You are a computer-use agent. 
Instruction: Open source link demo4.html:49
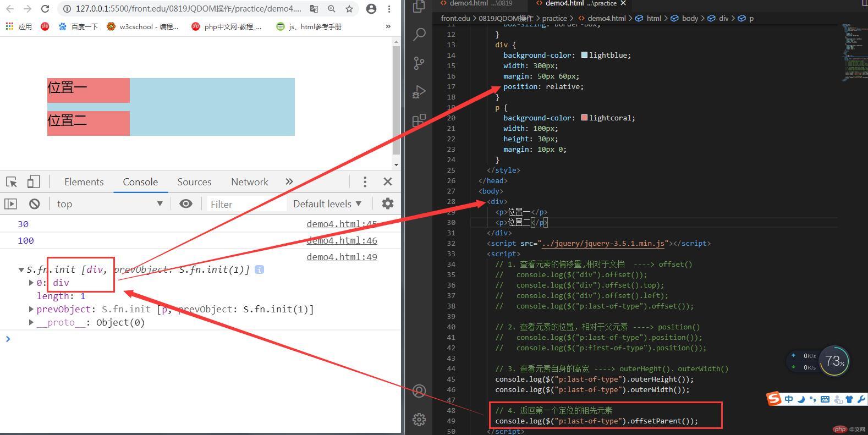(x=342, y=257)
